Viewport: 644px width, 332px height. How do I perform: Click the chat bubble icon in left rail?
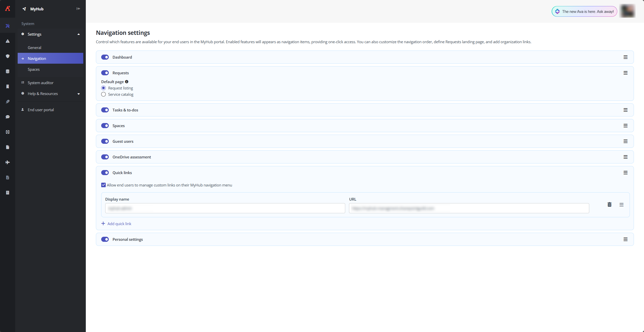[x=8, y=117]
